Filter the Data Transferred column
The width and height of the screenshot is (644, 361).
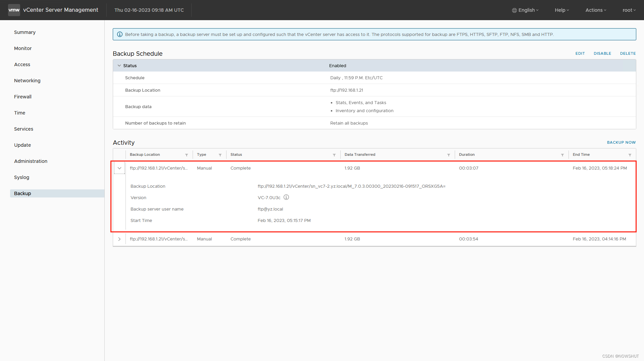pyautogui.click(x=449, y=155)
